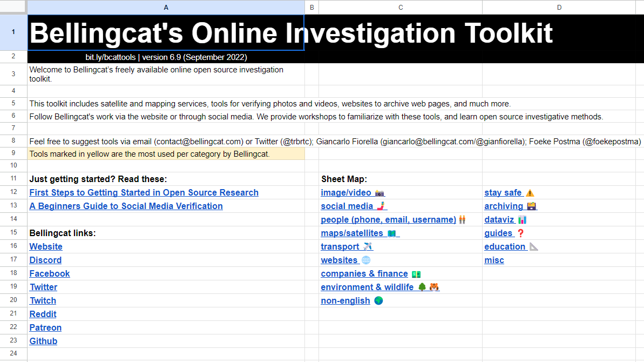Select row 24 header
644x362 pixels.
[13, 353]
